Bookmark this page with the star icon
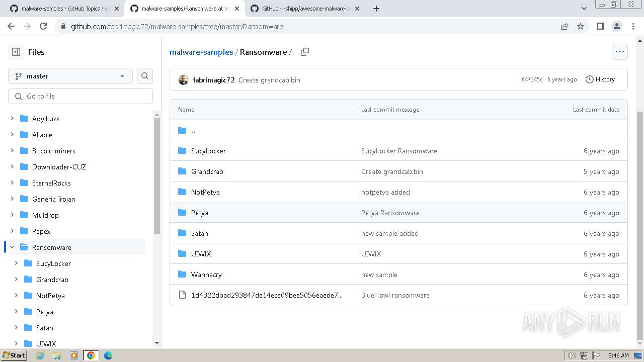This screenshot has height=362, width=644. (580, 26)
